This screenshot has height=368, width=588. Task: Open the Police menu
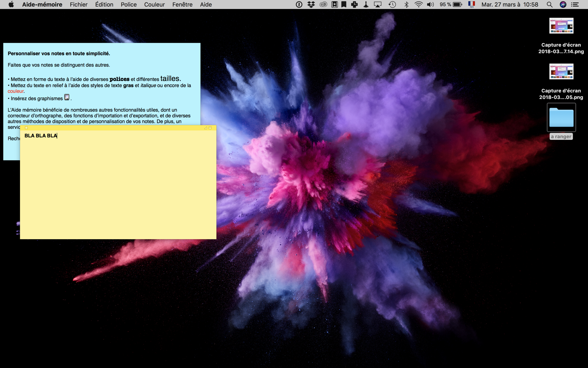point(129,4)
